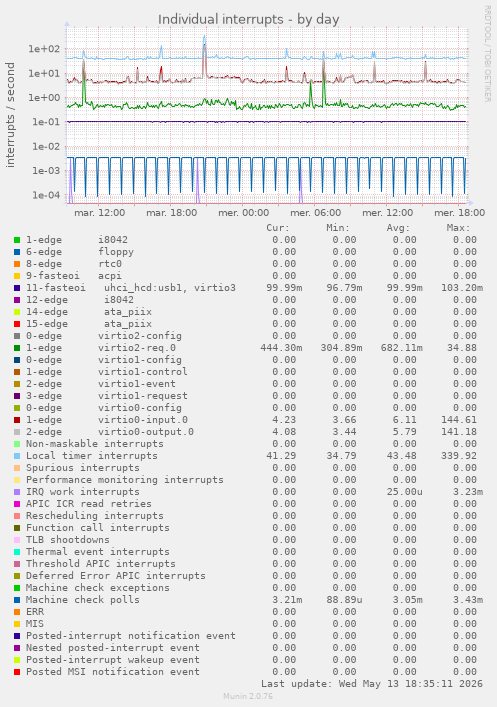The height and width of the screenshot is (707, 497).
Task: Click the 1e+02 y-axis label
Action: pos(44,49)
